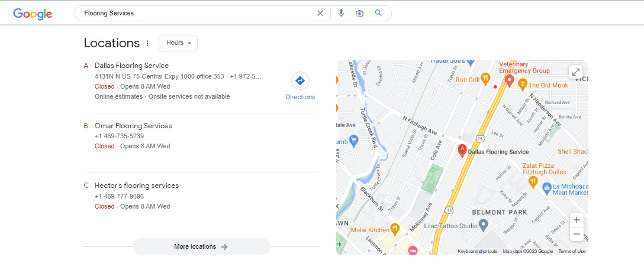Expand map to full screen
This screenshot has width=644, height=273.
pos(577,72)
